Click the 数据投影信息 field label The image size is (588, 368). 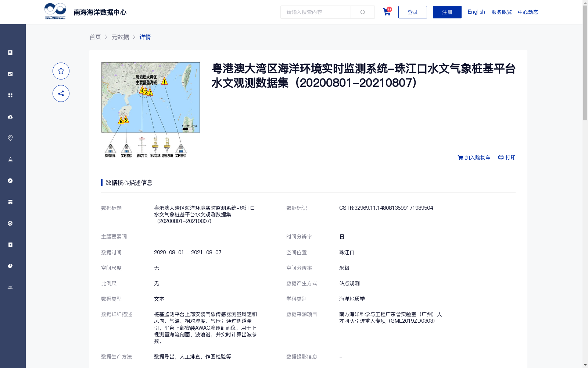pos(302,357)
